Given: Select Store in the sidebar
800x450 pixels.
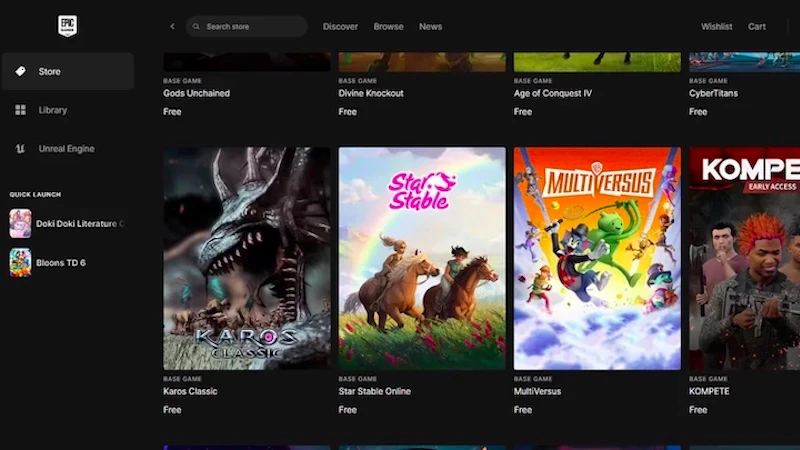Looking at the screenshot, I should click(68, 71).
